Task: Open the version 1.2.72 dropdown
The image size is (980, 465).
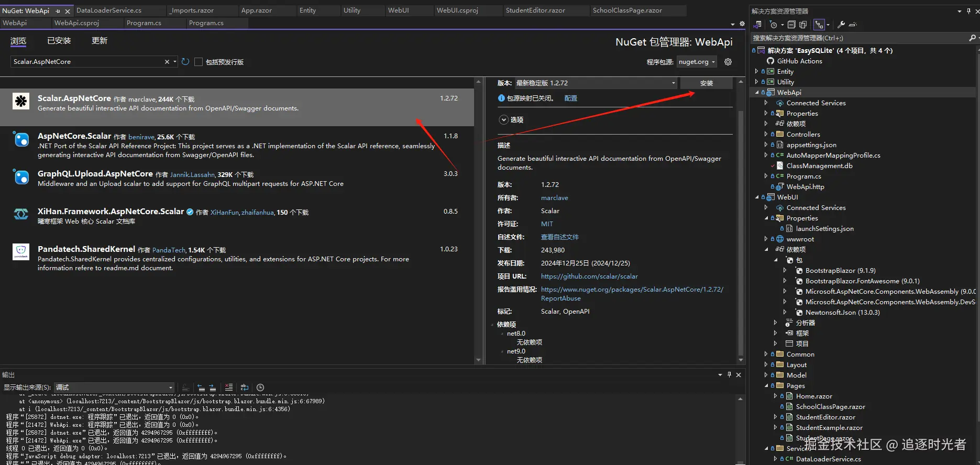Action: [596, 83]
